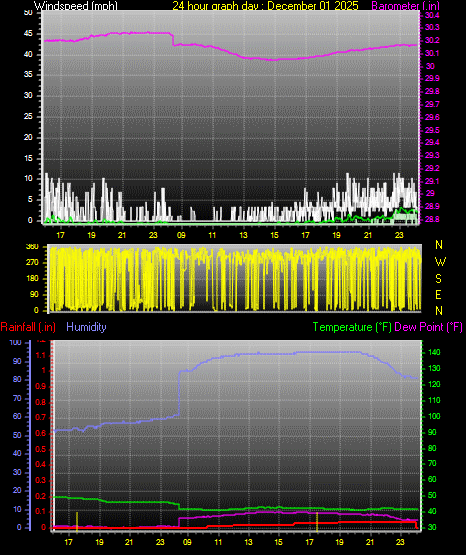
Task: Click the 'Temperature (°F)' legend label
Action: coord(352,327)
